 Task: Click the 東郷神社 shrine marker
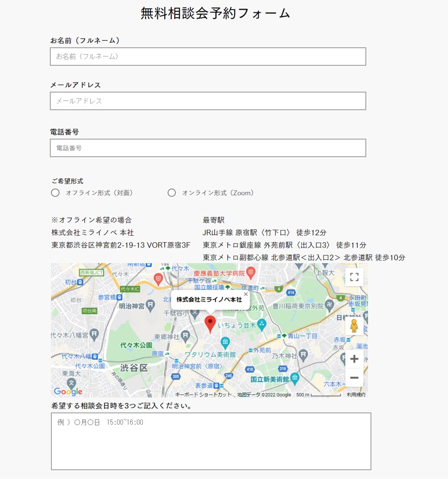click(x=185, y=336)
